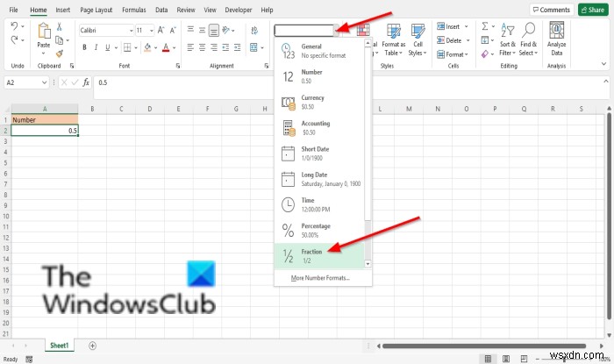Image resolution: width=614 pixels, height=364 pixels.
Task: Expand the Name Box dropdown
Action: (44, 82)
